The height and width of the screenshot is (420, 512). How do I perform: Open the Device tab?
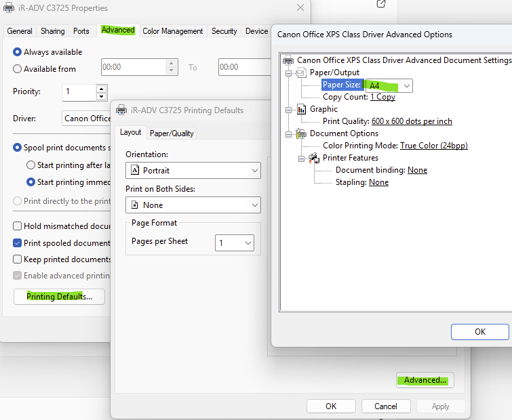tap(256, 31)
